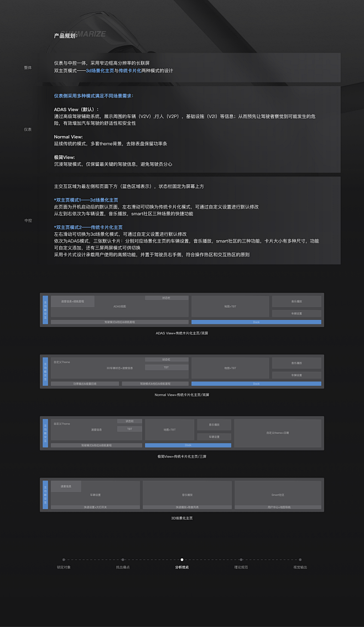This screenshot has width=364, height=627.
Task: Click 速度信息+续航里程 block in ADAS wireframe
Action: pos(72,301)
